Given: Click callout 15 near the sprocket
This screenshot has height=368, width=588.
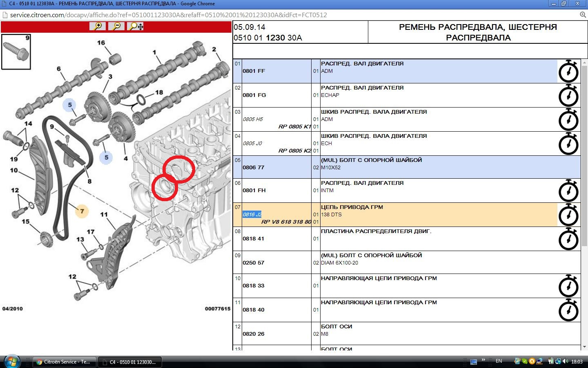Looking at the screenshot, I should click(26, 222).
